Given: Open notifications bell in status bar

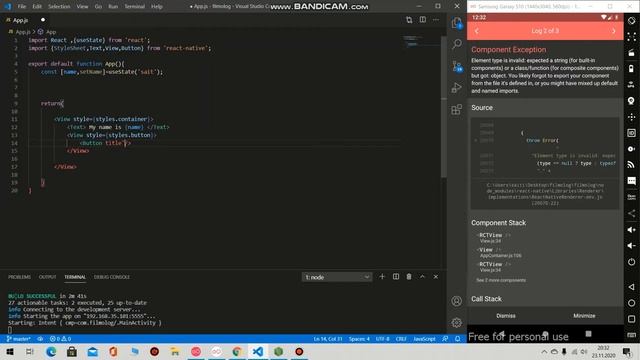Looking at the screenshot, I should (x=458, y=339).
